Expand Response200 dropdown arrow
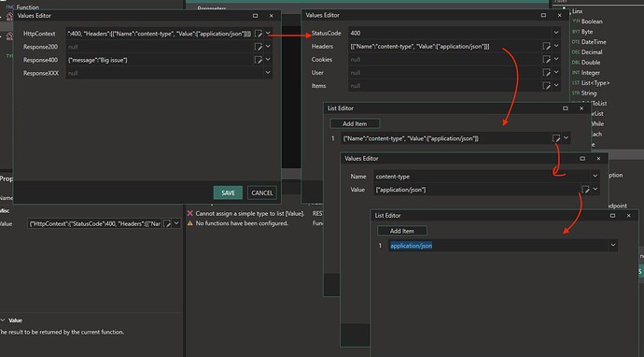644x357 pixels. [268, 47]
